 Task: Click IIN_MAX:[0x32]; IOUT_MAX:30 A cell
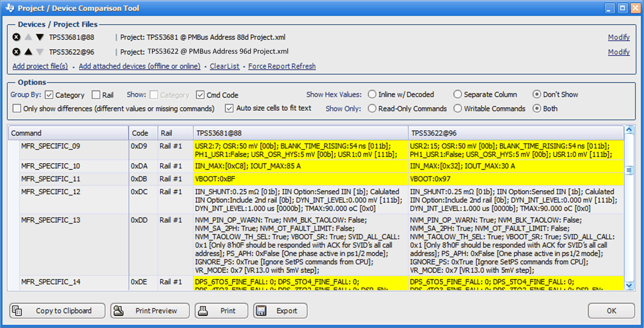click(x=516, y=166)
